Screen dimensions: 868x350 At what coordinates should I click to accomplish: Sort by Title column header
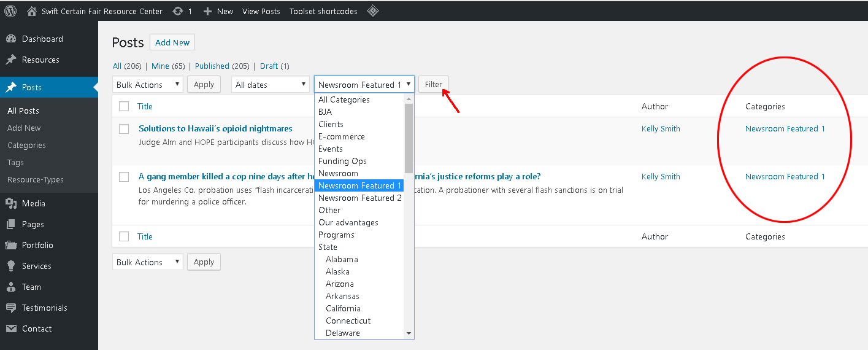(x=145, y=106)
